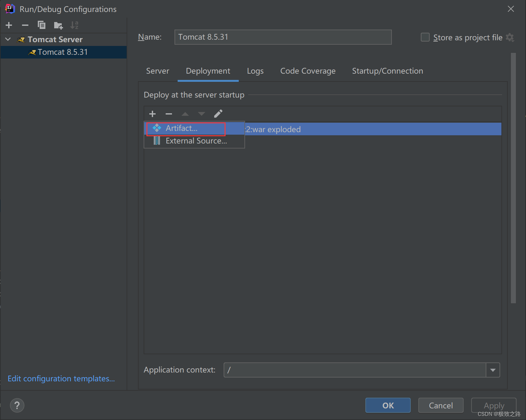Click the Application context field
Image resolution: width=526 pixels, height=420 pixels.
(x=355, y=370)
